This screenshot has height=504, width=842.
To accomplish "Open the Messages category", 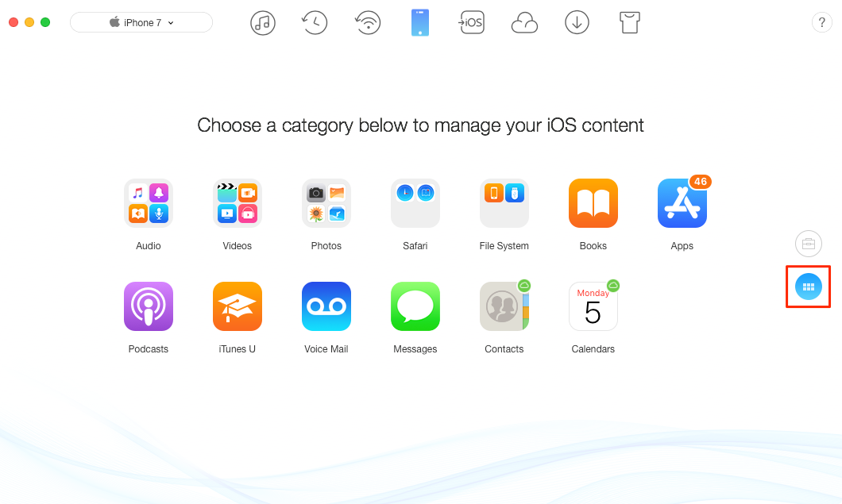I will (415, 306).
